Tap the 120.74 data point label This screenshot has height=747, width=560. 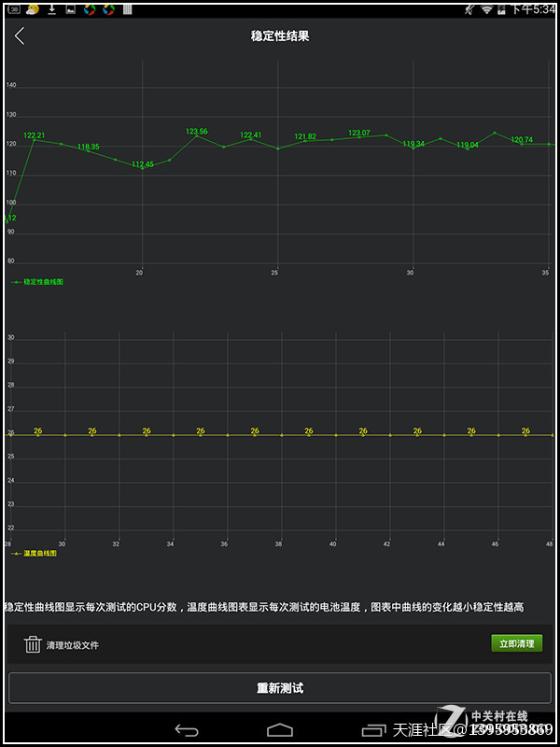pos(522,139)
